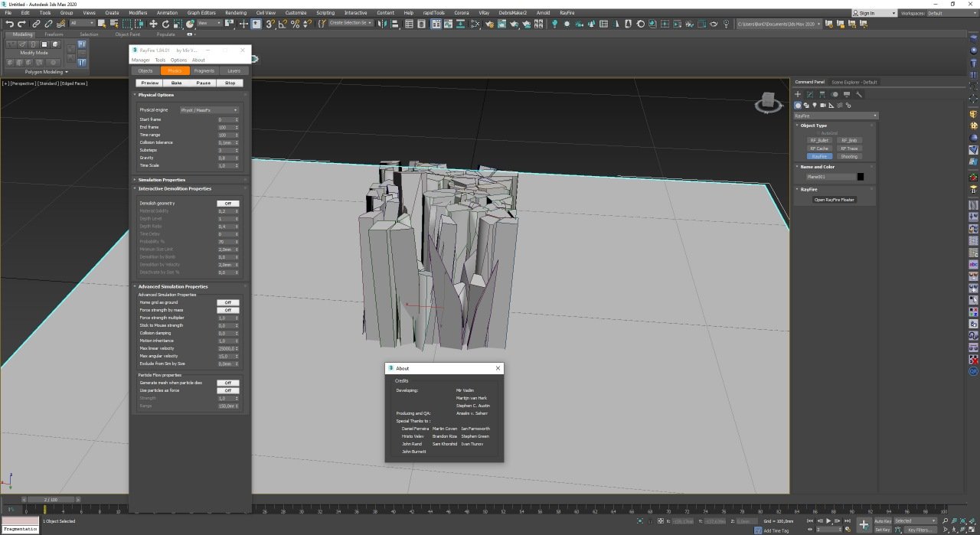
Task: Click Open RayFire Floater button
Action: [834, 200]
